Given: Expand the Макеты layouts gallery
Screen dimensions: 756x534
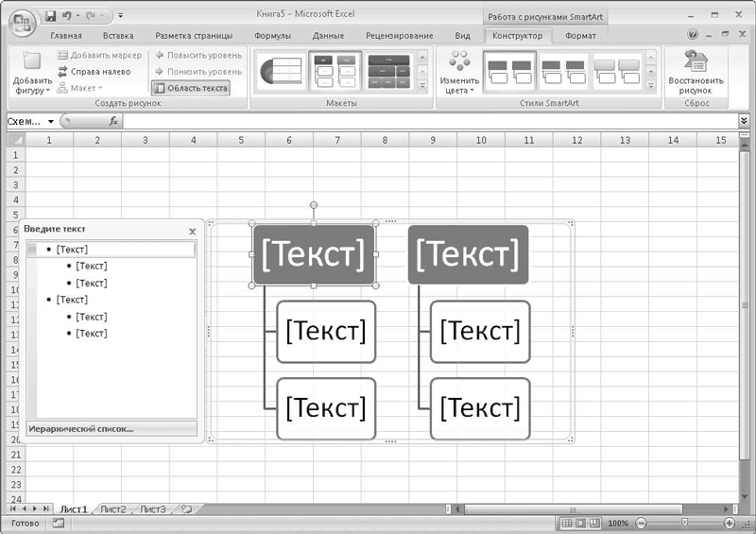Looking at the screenshot, I should coord(422,86).
